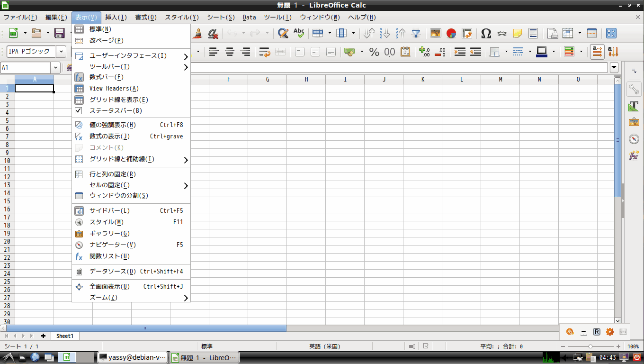Insert an image from the toolbar
Screen dimensions: 644x364
436,33
